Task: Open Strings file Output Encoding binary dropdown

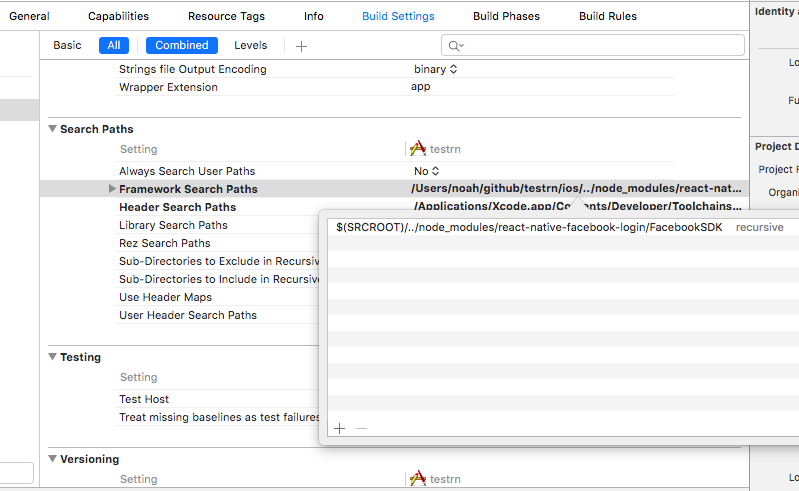Action: tap(436, 69)
